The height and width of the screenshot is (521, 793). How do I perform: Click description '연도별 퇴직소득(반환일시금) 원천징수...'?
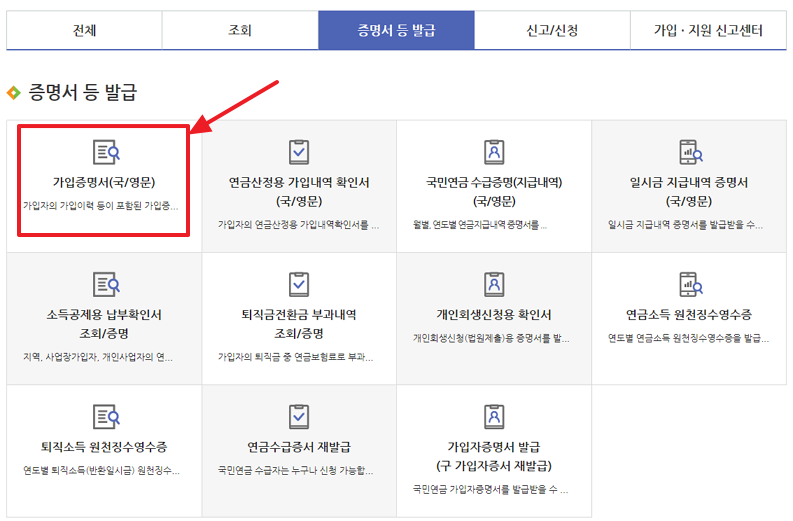point(102,471)
